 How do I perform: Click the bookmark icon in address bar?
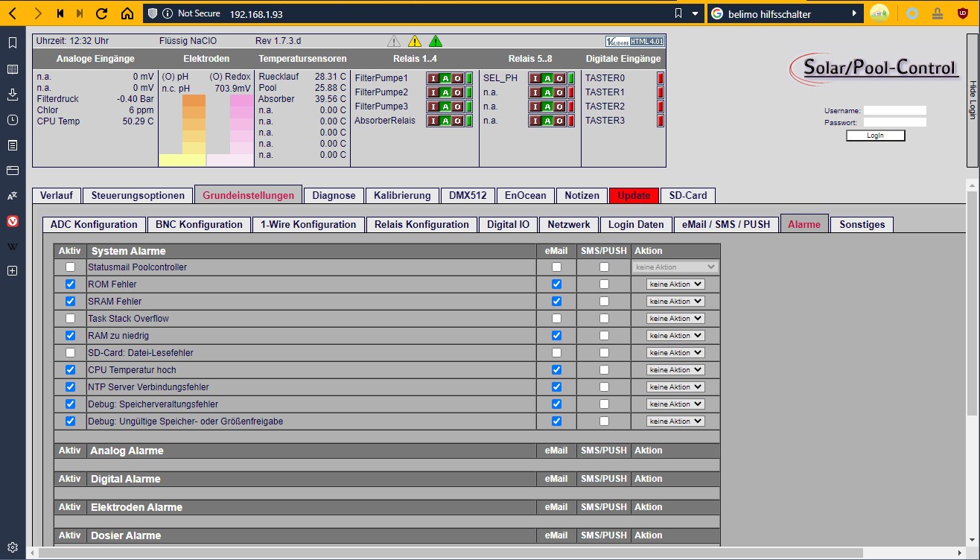click(678, 13)
